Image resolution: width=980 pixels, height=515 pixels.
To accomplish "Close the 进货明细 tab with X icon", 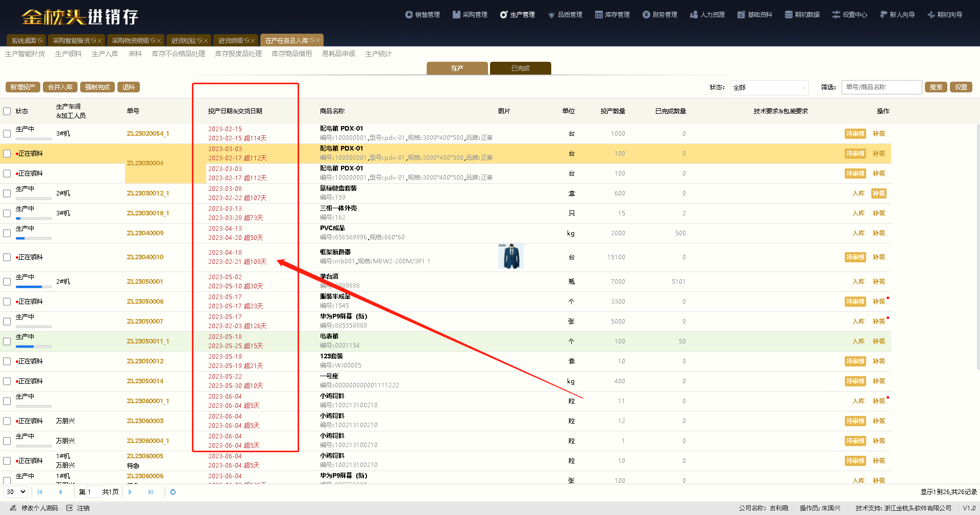I will click(253, 41).
